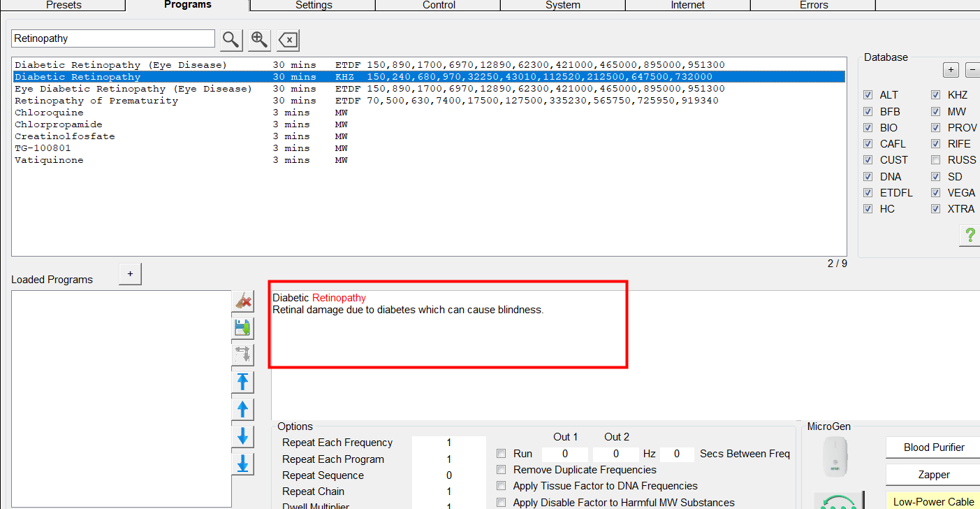The image size is (980, 509).
Task: Enable Apply Tissue Factor to DNA Frequencies
Action: pos(502,486)
